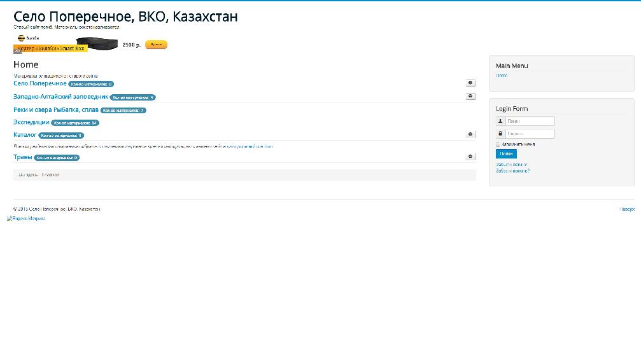Screen dimensions: 641x364
Task: Click the Главная breadcrumb item
Action: pyautogui.click(x=50, y=174)
